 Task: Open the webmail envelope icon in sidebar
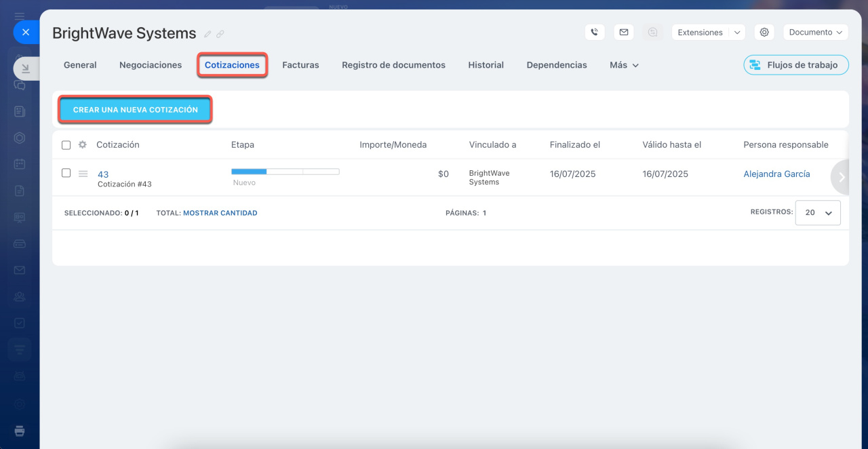click(20, 270)
